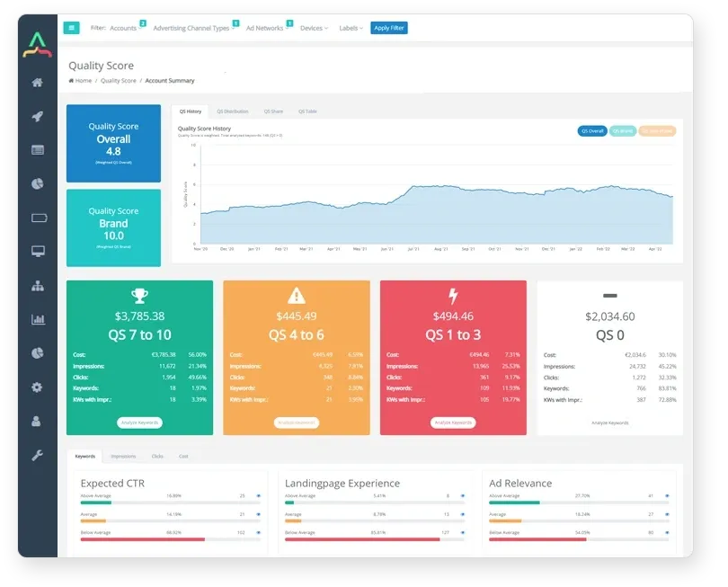Image resolution: width=728 pixels, height=587 pixels.
Task: Click the $3,785.38 amount on green card
Action: (139, 316)
